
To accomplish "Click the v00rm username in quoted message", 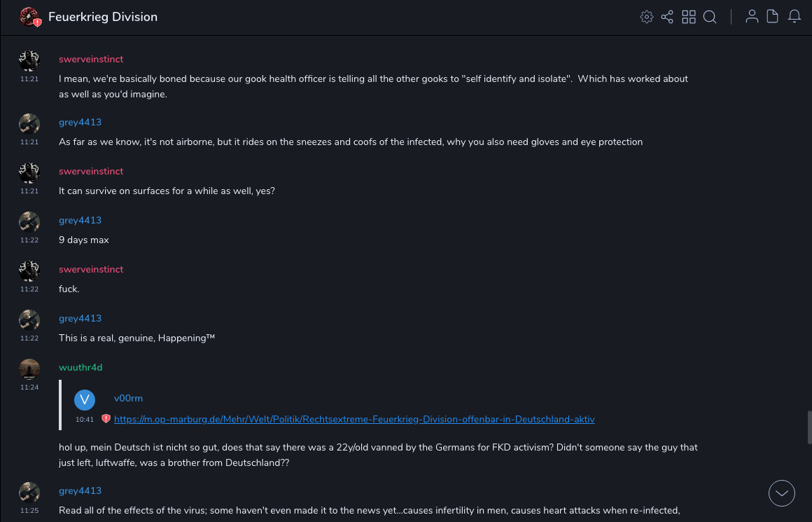I will [x=128, y=398].
